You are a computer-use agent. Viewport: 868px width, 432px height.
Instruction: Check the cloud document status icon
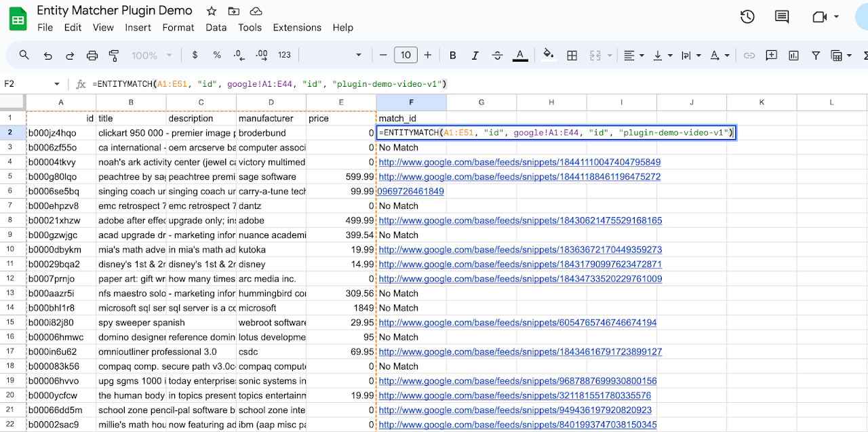coord(256,11)
